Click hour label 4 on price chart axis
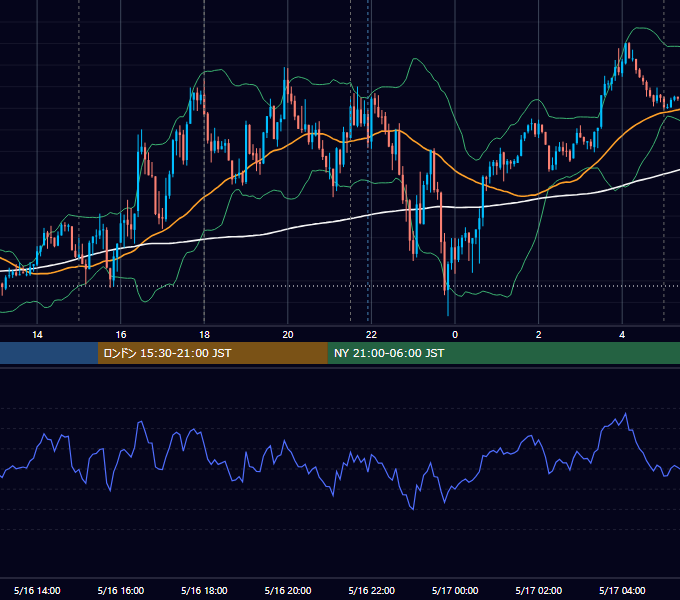The width and height of the screenshot is (680, 600). [x=622, y=335]
